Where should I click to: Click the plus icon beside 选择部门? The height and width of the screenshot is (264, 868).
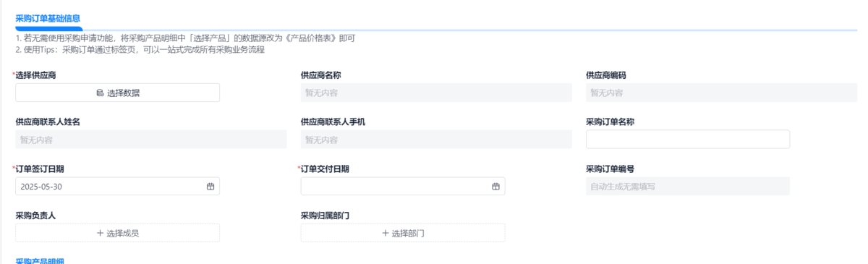click(x=386, y=233)
